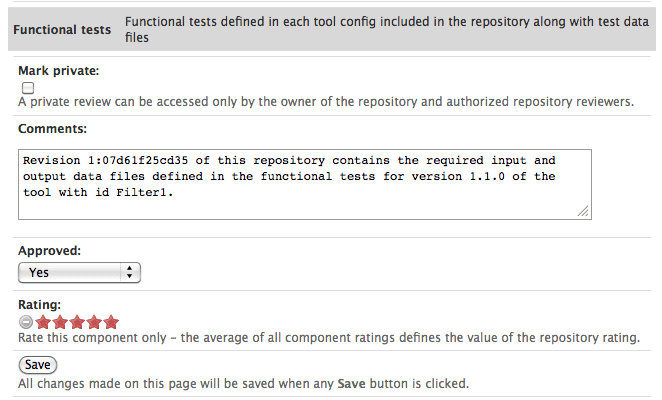Set rating to three stars

pos(76,322)
